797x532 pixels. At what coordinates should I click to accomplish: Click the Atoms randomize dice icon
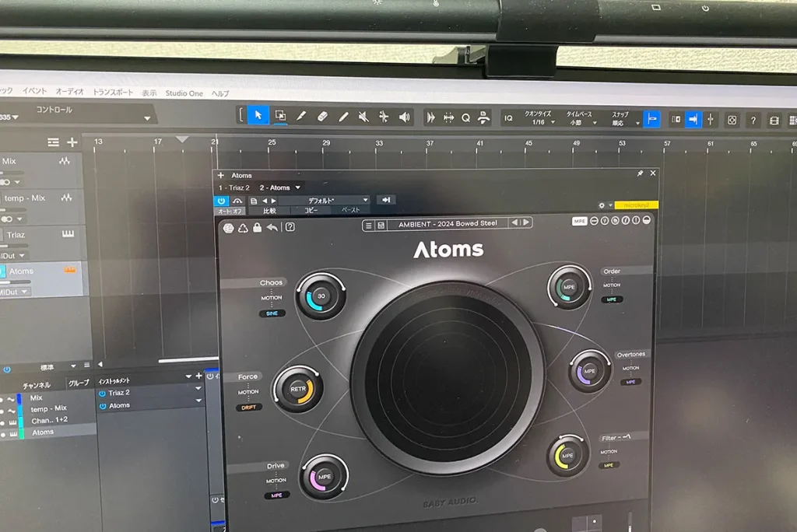[x=228, y=228]
